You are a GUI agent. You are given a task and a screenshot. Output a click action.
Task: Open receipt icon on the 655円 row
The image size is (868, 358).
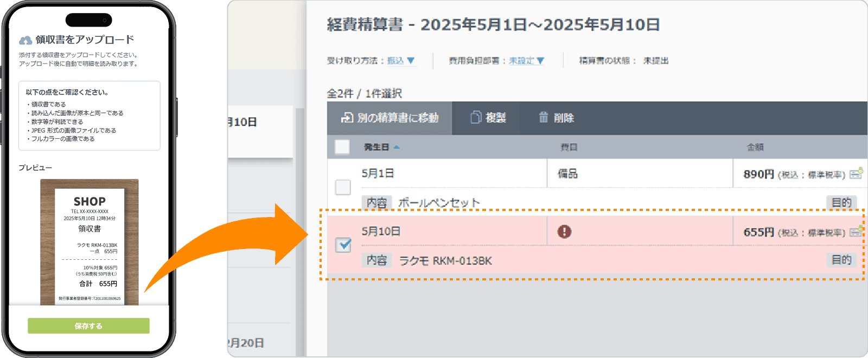click(856, 232)
